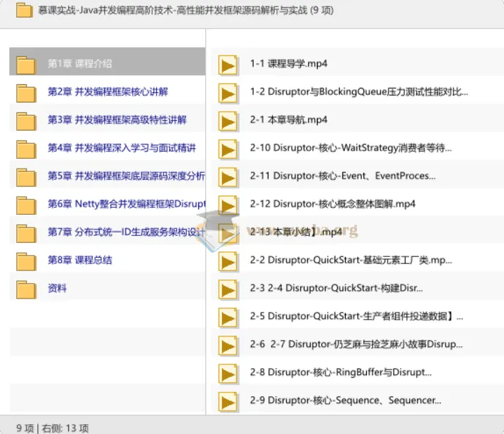
Task: Click the video icon for 2-3 2-4 构建Disr
Action: click(x=228, y=290)
